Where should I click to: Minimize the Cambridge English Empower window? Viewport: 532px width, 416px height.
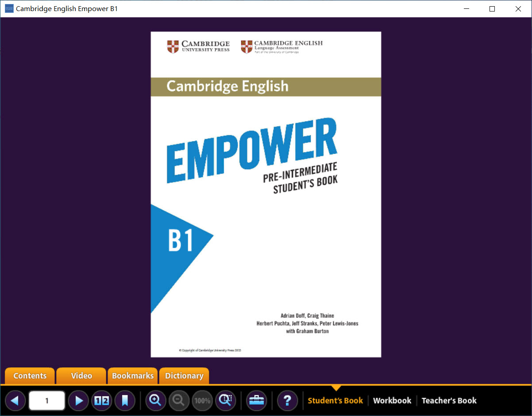click(466, 9)
